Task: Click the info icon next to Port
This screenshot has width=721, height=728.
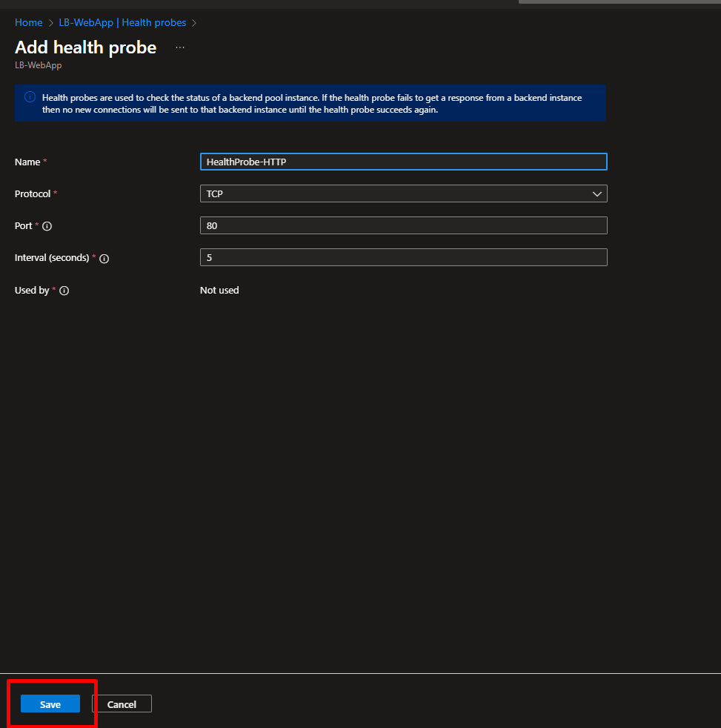Action: click(47, 226)
